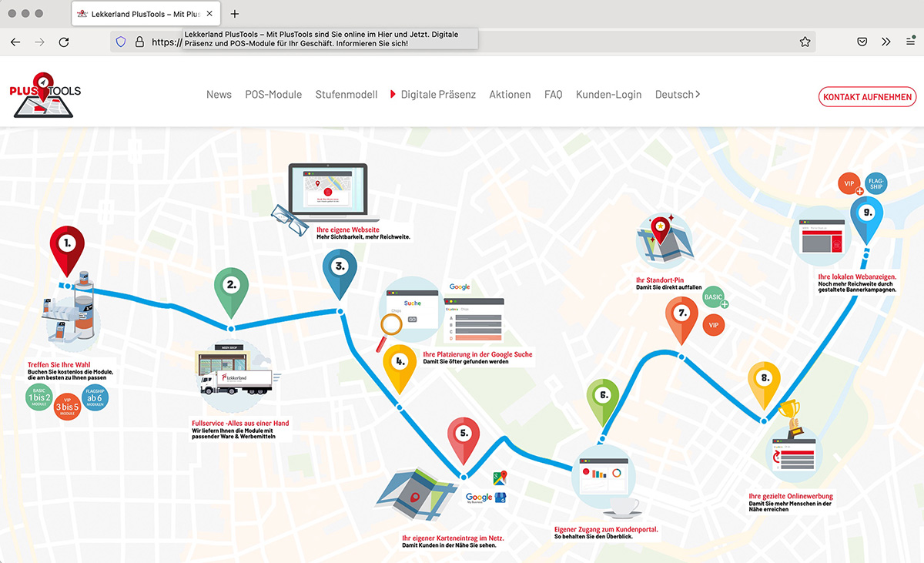924x563 pixels.
Task: Click the orange VIP 3 bis 5 badge
Action: click(67, 408)
